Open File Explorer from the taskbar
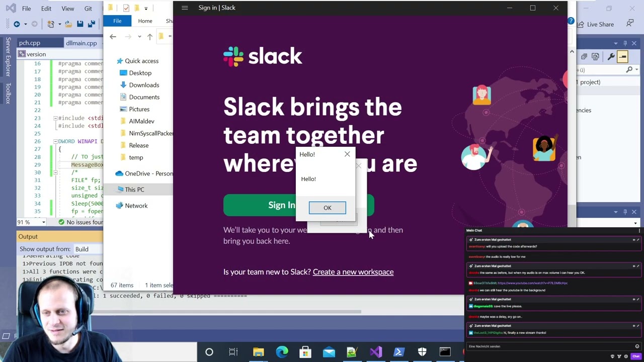Screen dimensions: 644x362 (258, 352)
